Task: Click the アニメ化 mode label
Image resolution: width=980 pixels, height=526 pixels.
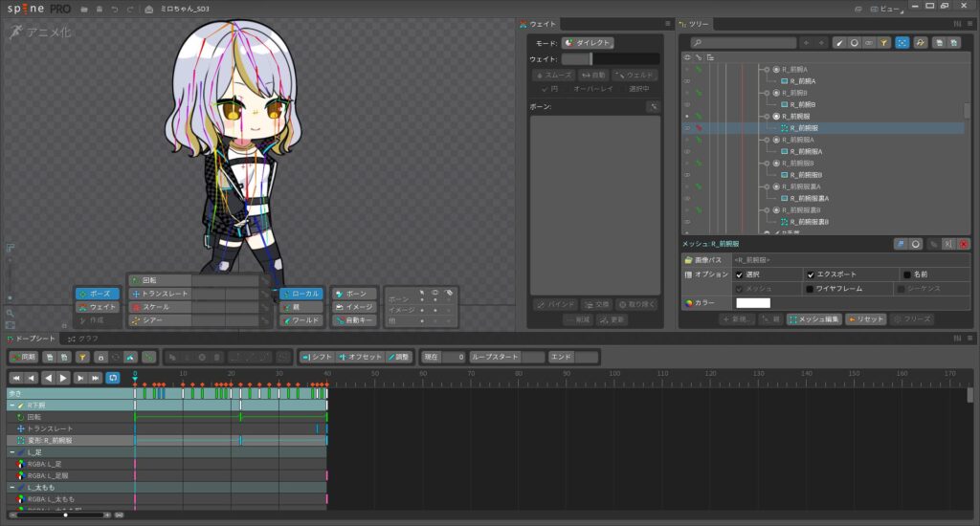Action: (40, 32)
